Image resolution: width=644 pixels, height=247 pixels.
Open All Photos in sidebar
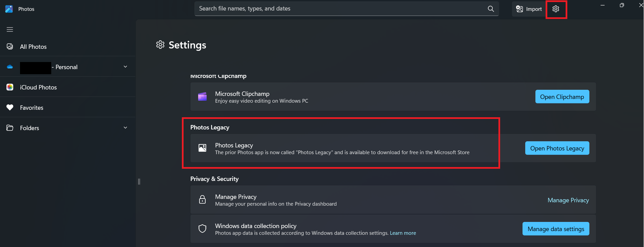coord(68,47)
